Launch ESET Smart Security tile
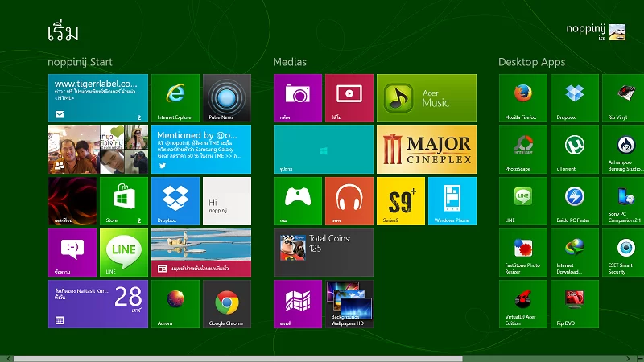Viewport: 644px width, 362px height. click(623, 253)
